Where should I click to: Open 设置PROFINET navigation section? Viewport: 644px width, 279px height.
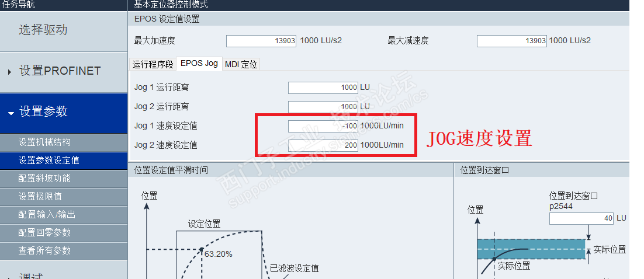coord(64,72)
